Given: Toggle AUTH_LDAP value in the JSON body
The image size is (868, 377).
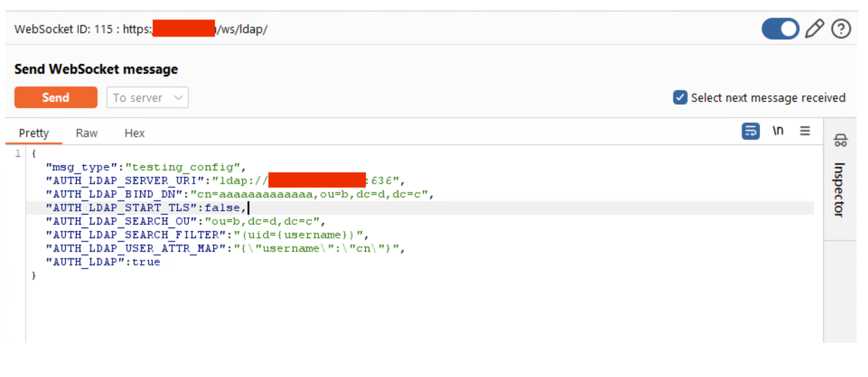Looking at the screenshot, I should tap(147, 262).
